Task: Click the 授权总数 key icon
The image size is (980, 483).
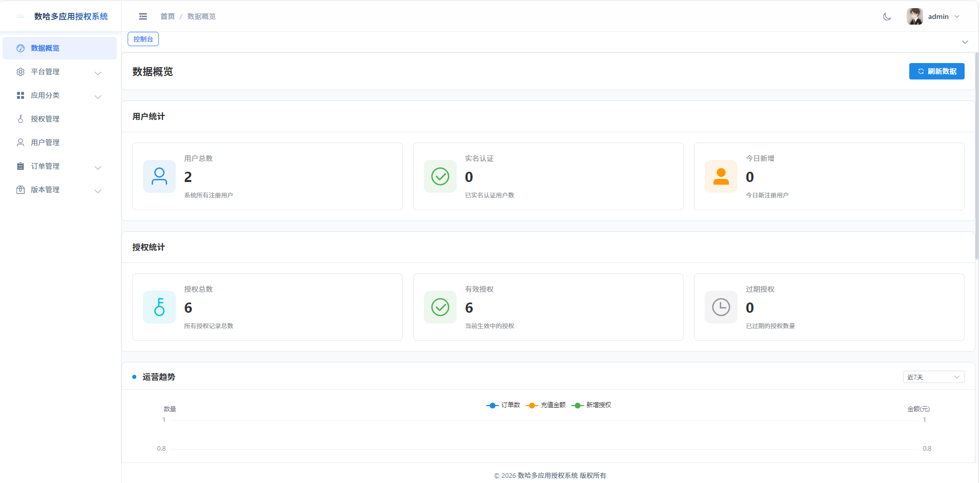Action: tap(159, 307)
